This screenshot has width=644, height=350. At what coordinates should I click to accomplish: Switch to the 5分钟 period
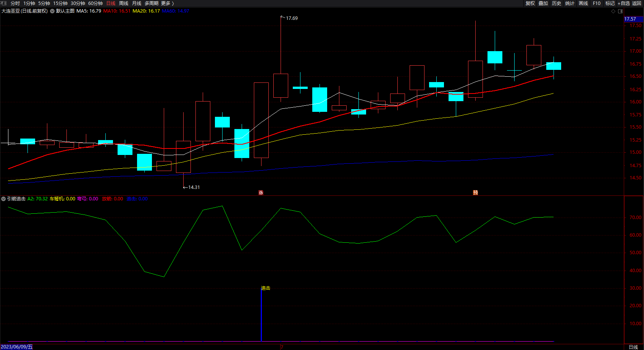(44, 3)
